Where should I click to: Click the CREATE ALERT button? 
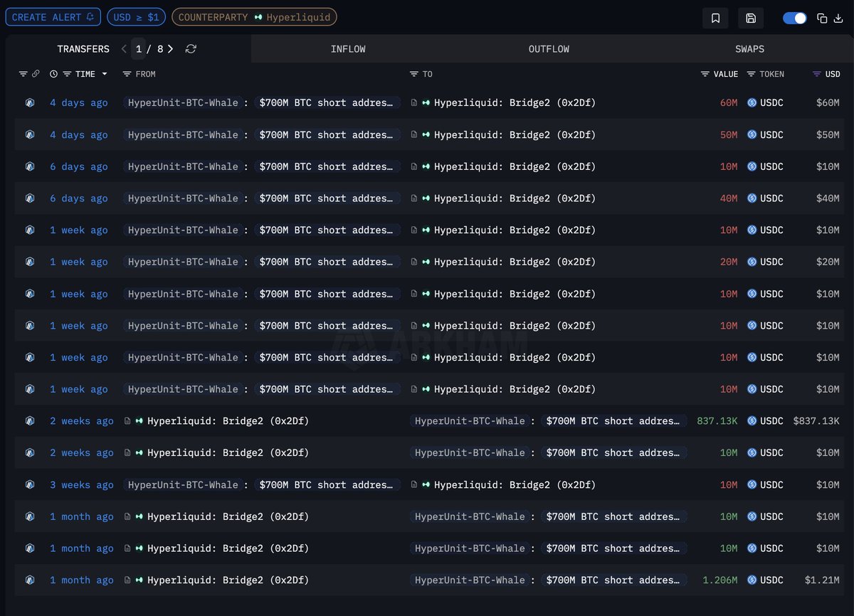click(x=53, y=16)
